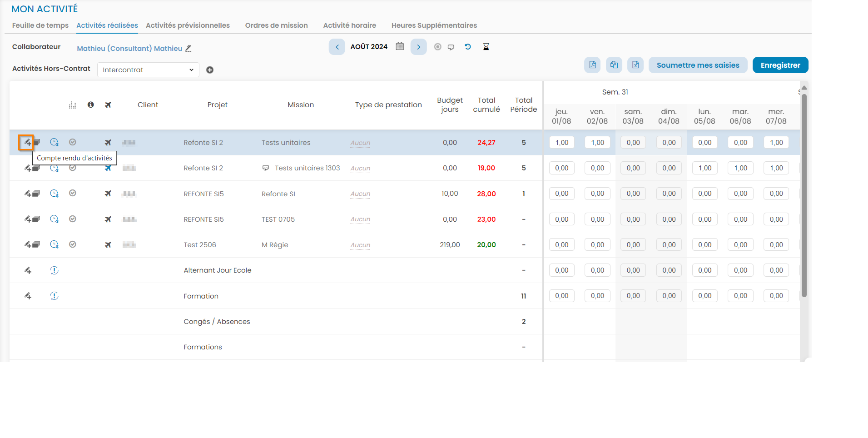Open the Heures Supplémentaires tab

434,25
